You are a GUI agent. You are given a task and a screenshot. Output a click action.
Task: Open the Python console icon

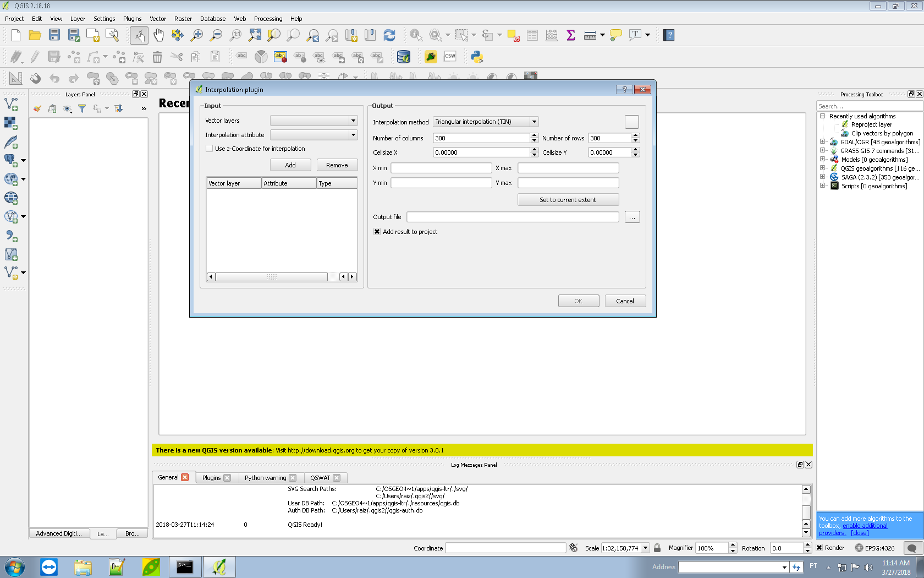click(x=476, y=57)
